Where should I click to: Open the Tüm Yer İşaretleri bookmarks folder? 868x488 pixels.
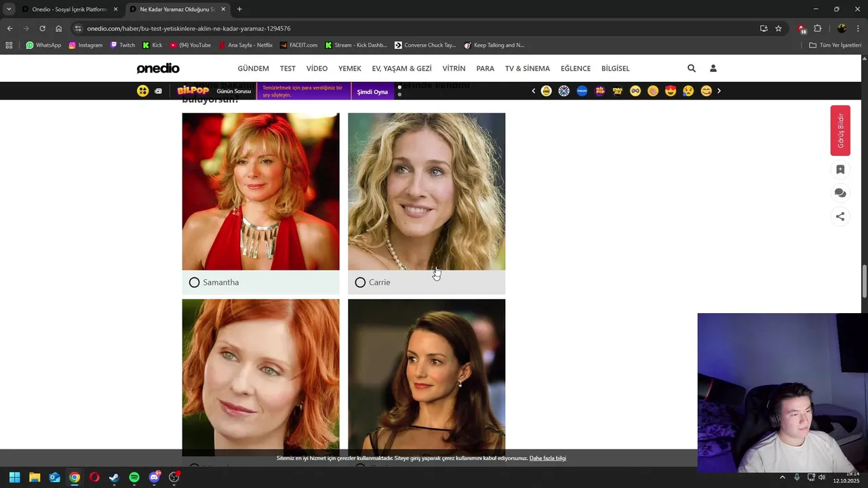click(x=835, y=45)
